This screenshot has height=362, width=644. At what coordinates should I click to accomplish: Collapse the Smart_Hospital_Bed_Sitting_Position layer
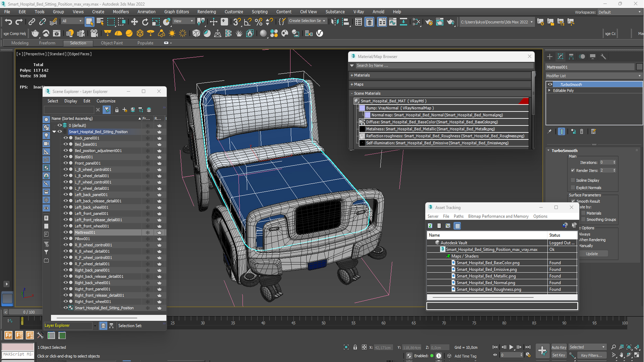coord(54,132)
